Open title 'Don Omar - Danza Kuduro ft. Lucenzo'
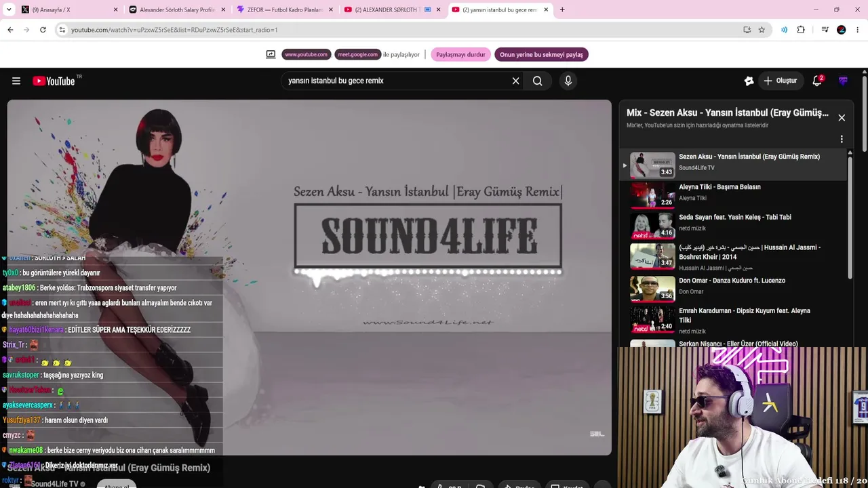 point(732,281)
